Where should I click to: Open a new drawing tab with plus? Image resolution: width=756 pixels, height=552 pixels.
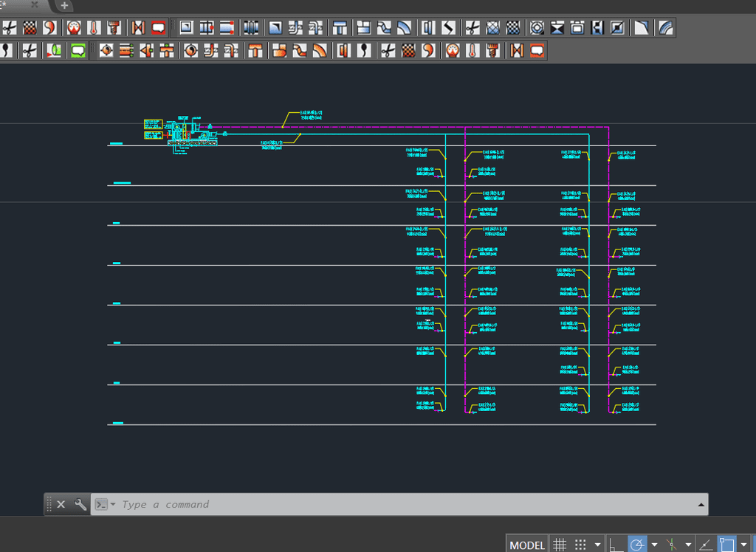pos(64,5)
